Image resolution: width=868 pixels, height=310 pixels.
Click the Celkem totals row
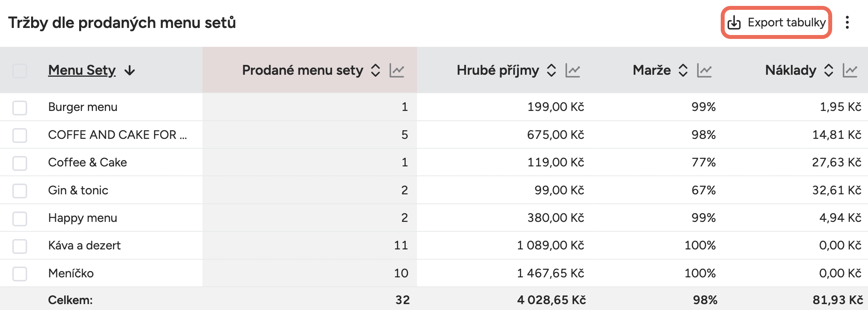(x=70, y=300)
